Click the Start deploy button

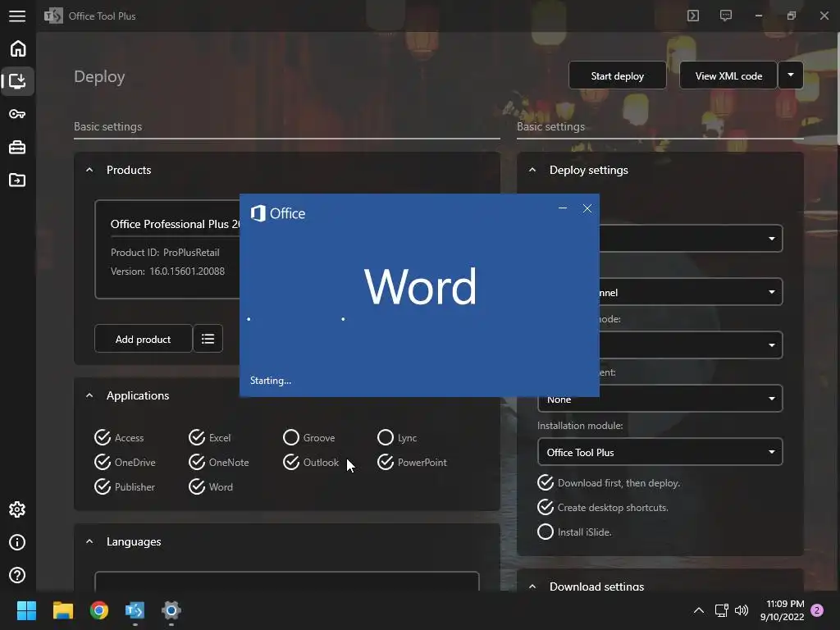coord(617,75)
